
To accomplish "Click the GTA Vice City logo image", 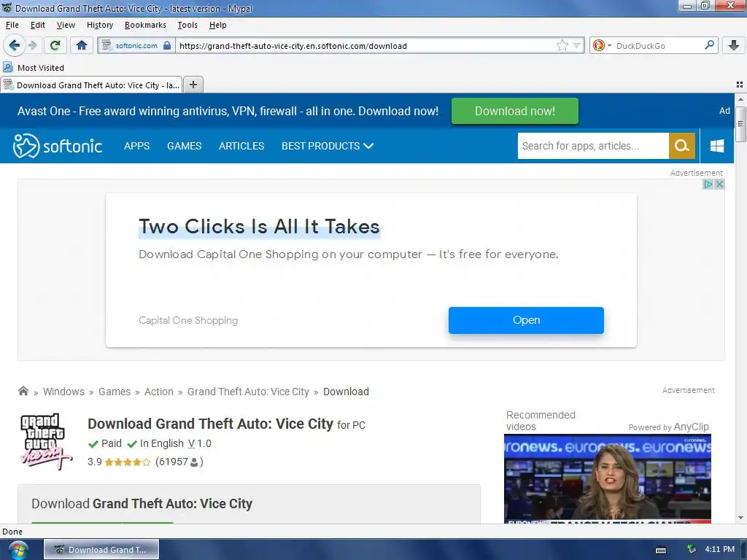I will [x=46, y=441].
